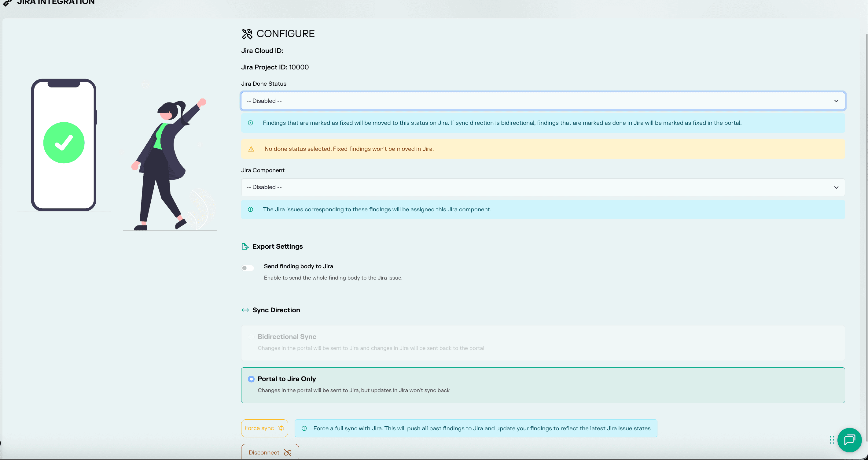Image resolution: width=868 pixels, height=460 pixels.
Task: Click the vertical page scrollbar
Action: tap(866, 236)
